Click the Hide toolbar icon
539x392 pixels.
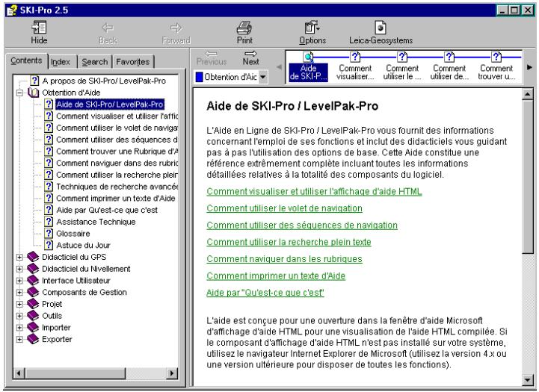[39, 28]
